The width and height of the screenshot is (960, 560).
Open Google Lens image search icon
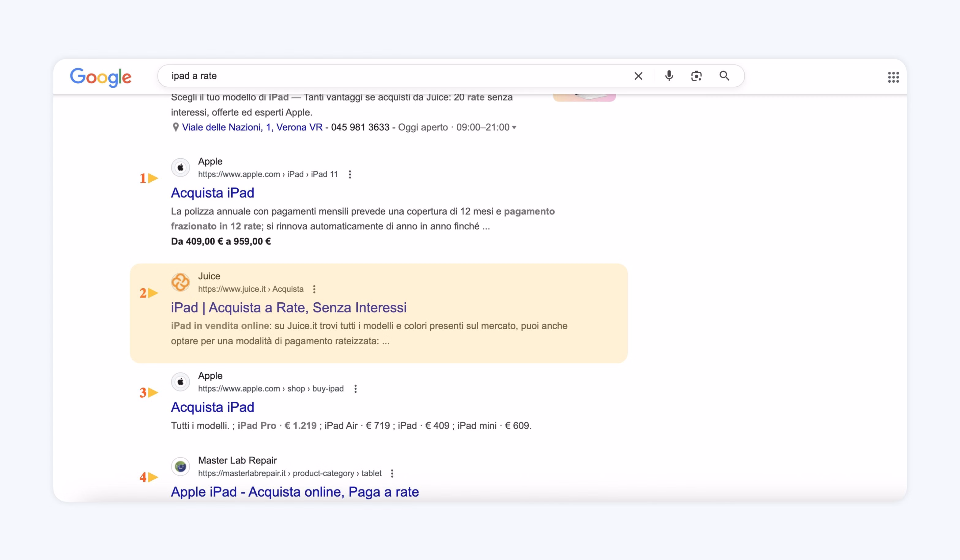[x=696, y=76]
